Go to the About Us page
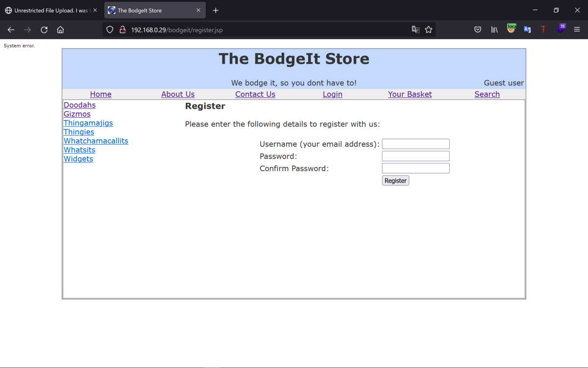The width and height of the screenshot is (588, 368). click(178, 94)
